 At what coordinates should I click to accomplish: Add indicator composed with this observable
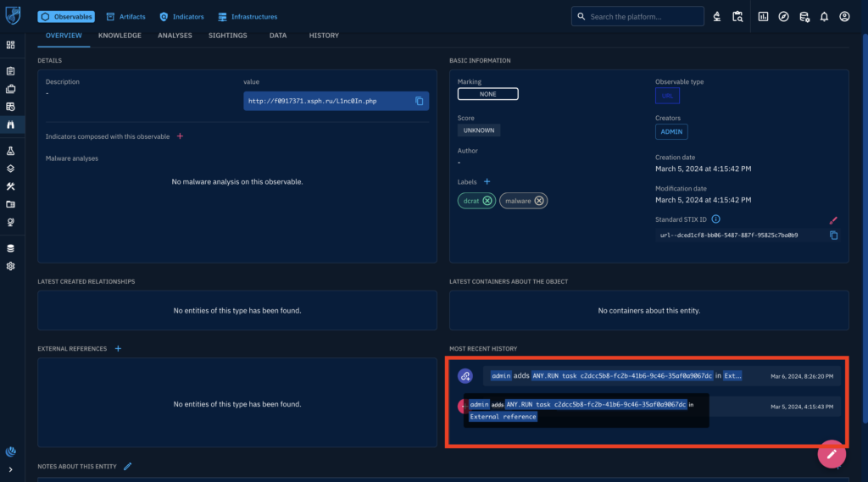[180, 136]
